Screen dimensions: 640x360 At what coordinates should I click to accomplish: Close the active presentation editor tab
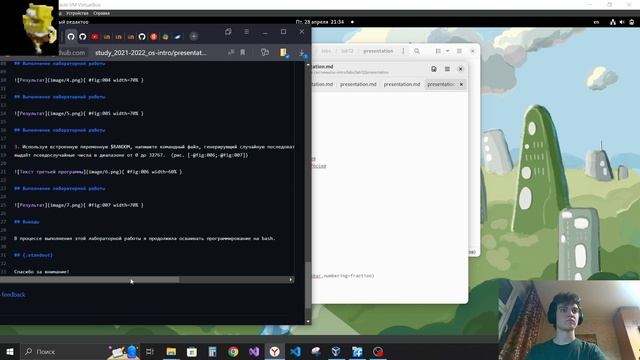tap(461, 84)
